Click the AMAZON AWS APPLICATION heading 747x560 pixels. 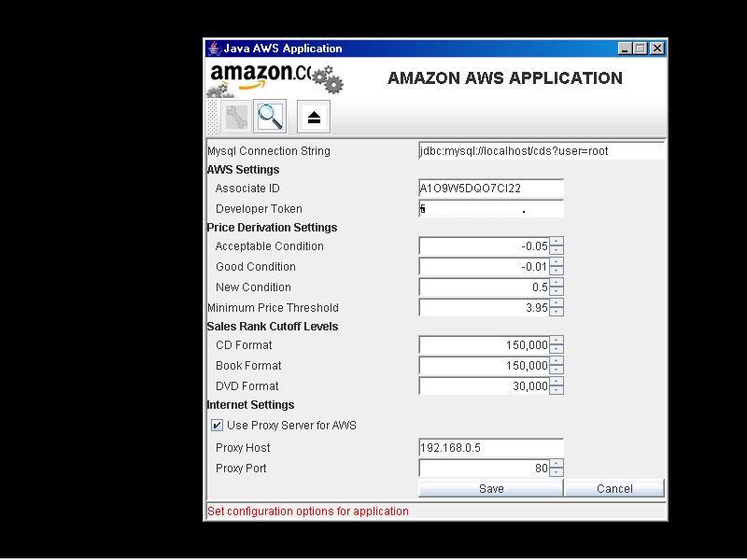(505, 78)
